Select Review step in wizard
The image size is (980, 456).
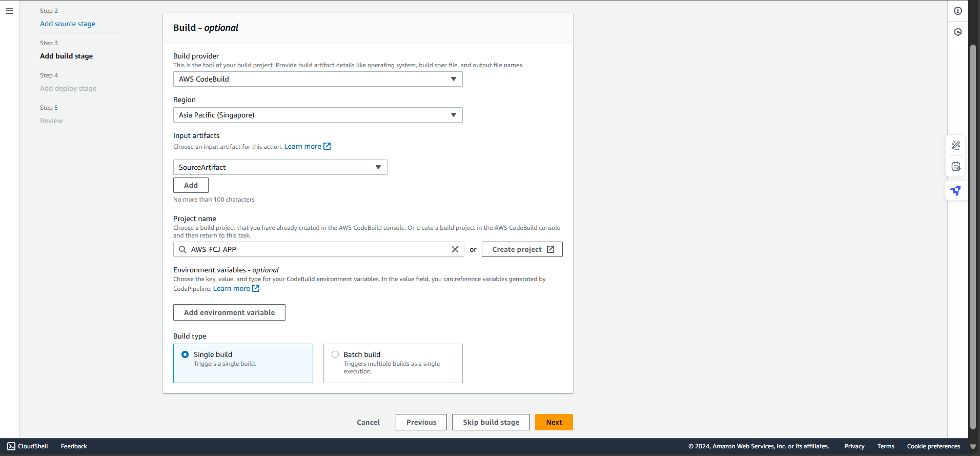[x=51, y=121]
